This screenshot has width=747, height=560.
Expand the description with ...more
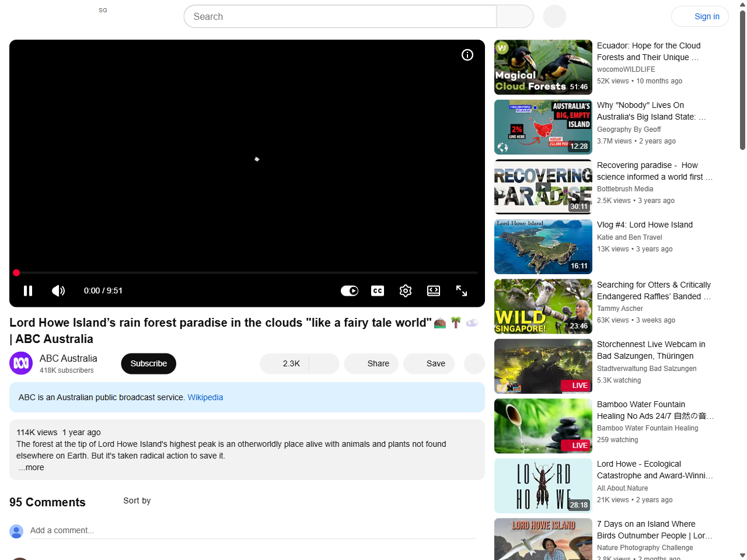coord(31,467)
